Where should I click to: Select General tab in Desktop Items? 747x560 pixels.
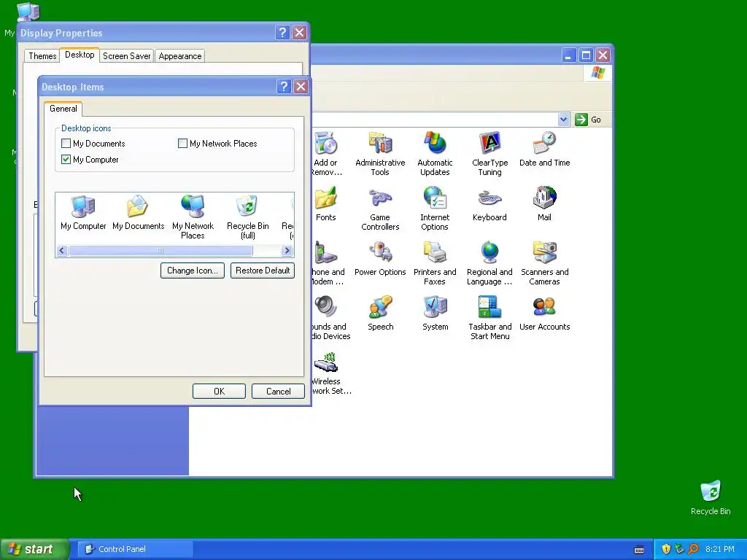[63, 109]
